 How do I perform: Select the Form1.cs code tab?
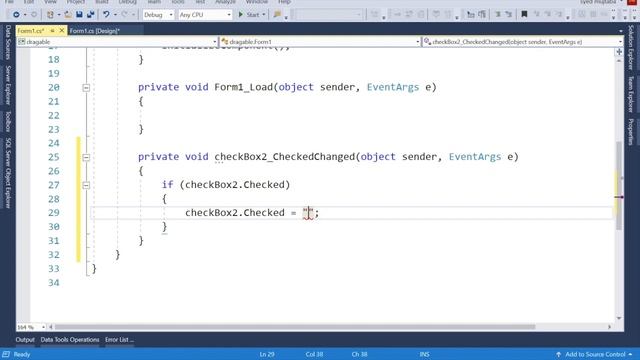31,31
